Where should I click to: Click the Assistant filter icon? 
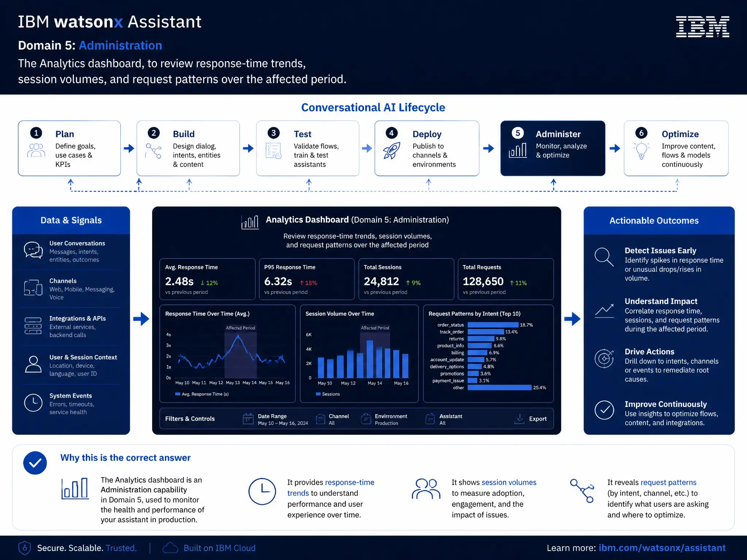(430, 419)
